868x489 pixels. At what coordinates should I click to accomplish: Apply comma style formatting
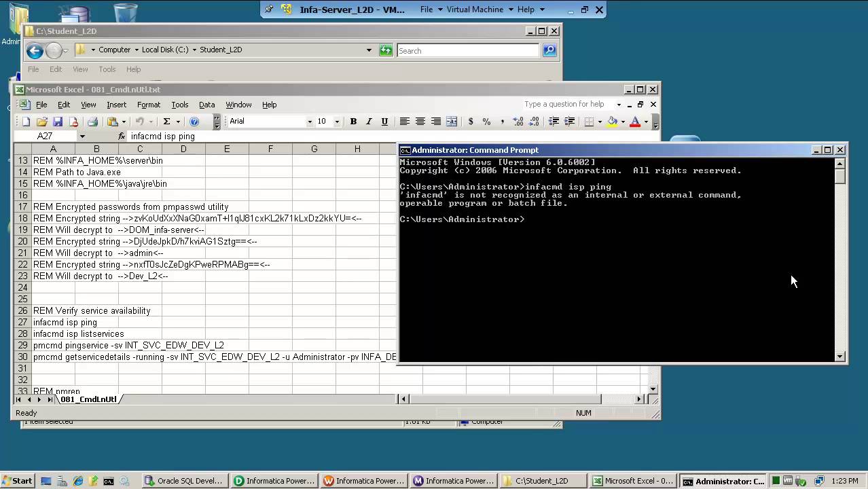[502, 122]
